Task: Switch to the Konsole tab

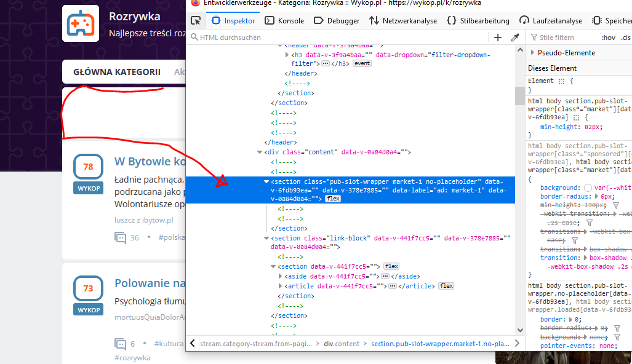Action: click(285, 20)
